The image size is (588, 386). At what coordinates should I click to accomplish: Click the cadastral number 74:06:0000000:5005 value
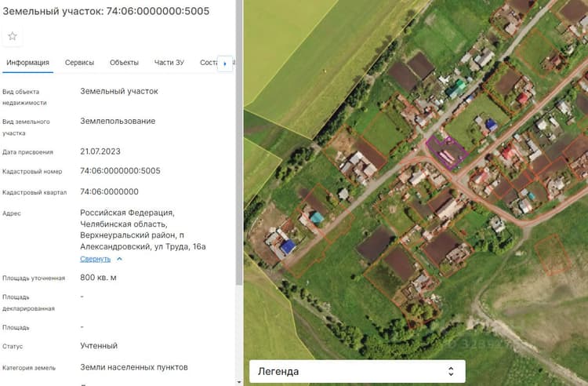coord(120,171)
